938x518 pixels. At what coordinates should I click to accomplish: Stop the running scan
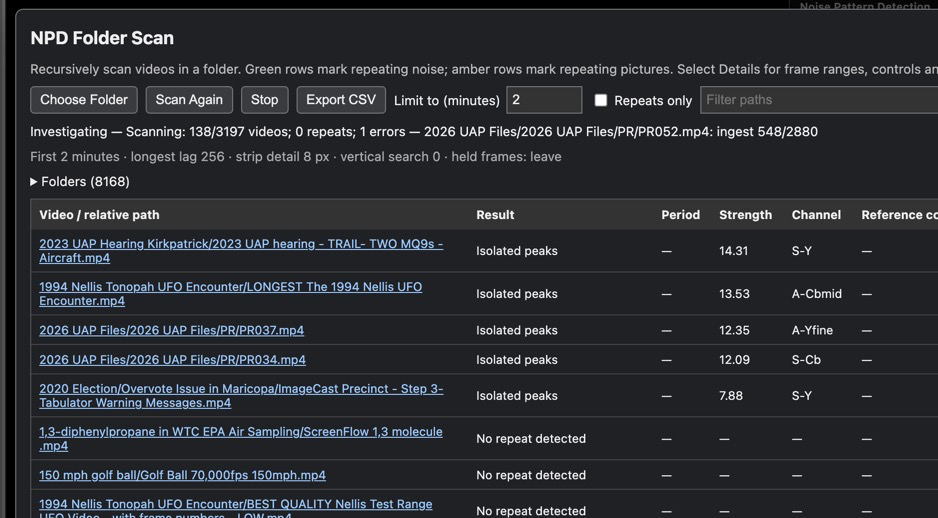coord(264,100)
